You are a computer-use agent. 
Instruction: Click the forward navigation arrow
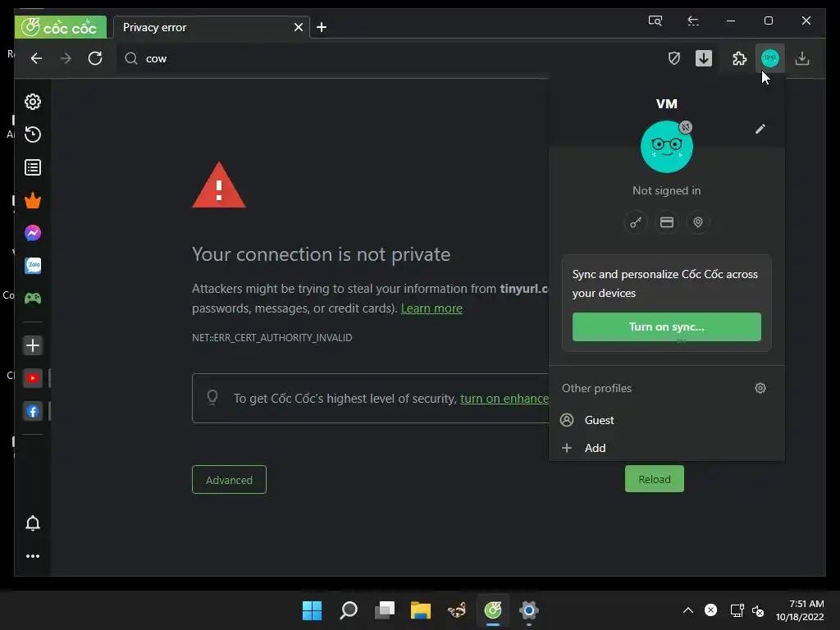[x=66, y=58]
